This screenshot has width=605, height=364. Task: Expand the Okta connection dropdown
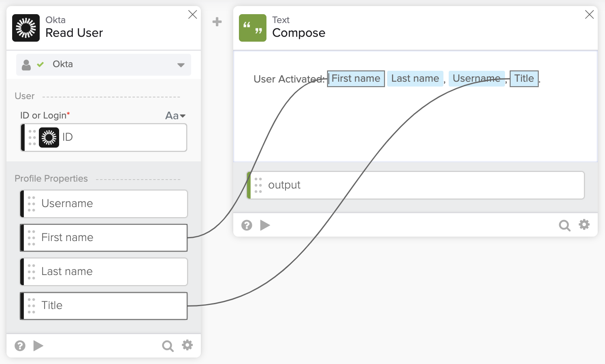coord(181,65)
